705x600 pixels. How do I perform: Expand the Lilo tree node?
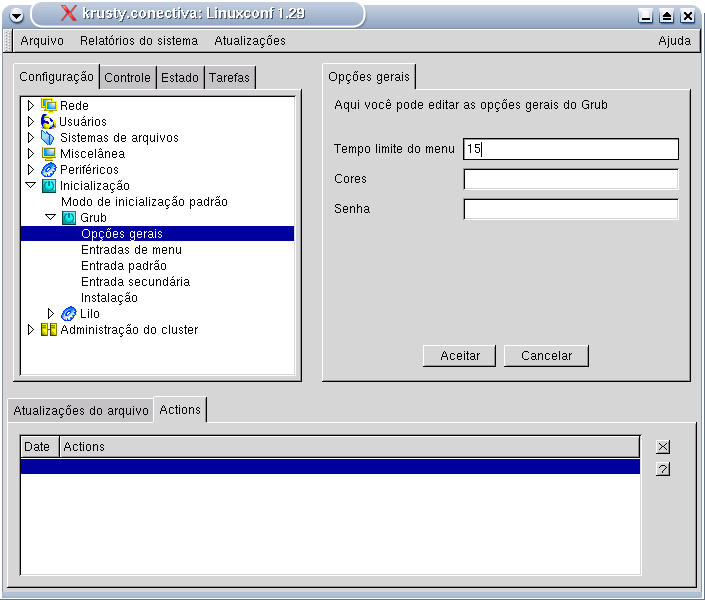(x=51, y=313)
